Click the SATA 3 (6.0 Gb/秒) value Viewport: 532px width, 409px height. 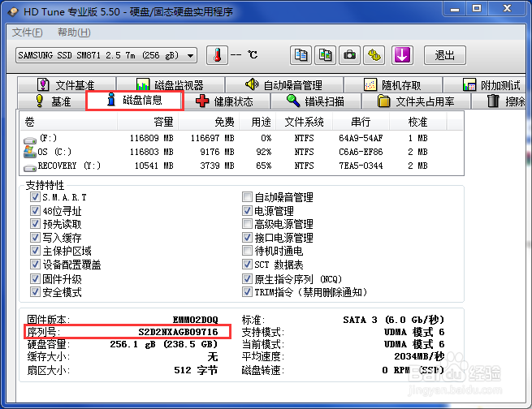tap(394, 320)
